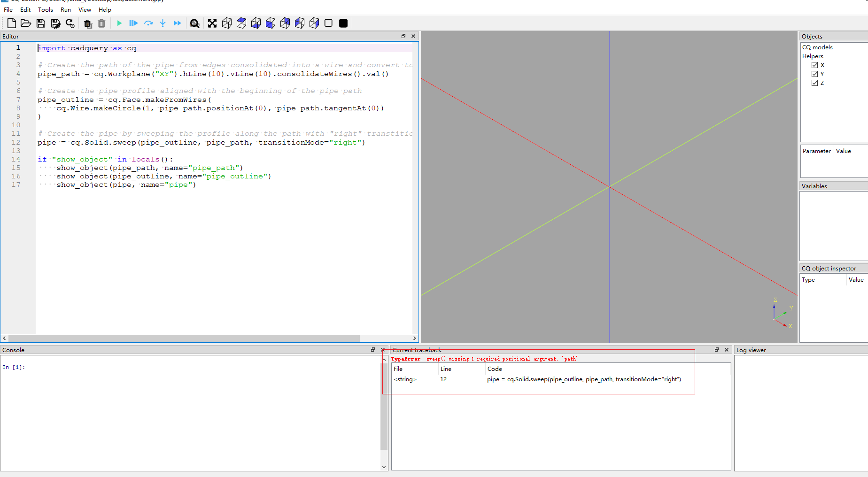Click the console's scroll-down arrow
The image size is (868, 477).
point(384,467)
